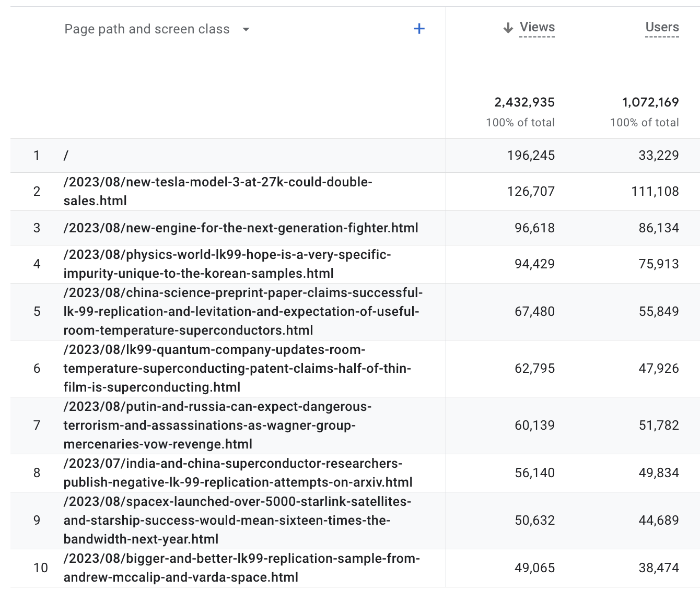Sort by the Users column header

[x=662, y=27]
